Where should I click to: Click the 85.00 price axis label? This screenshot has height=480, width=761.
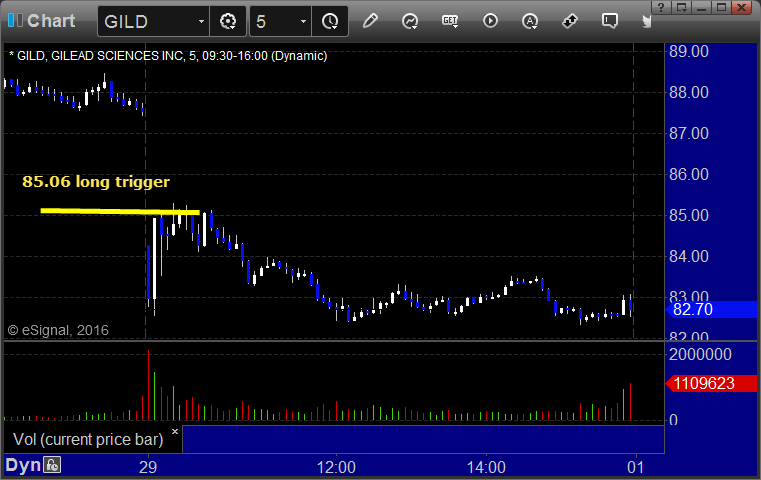[689, 215]
